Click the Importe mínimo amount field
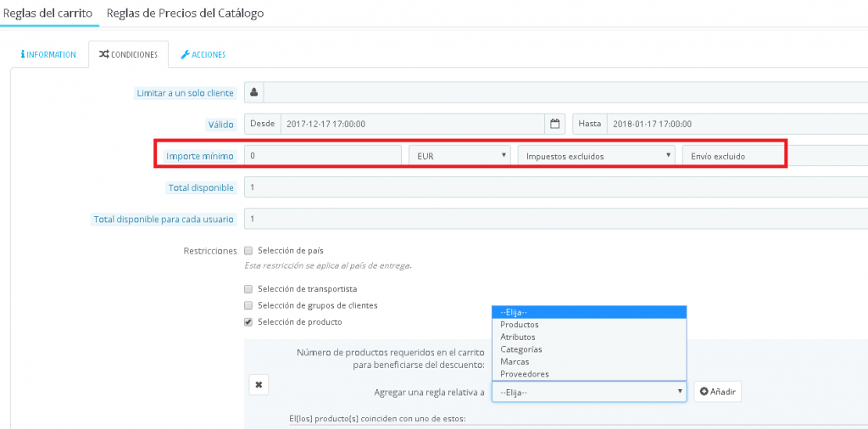 (322, 156)
